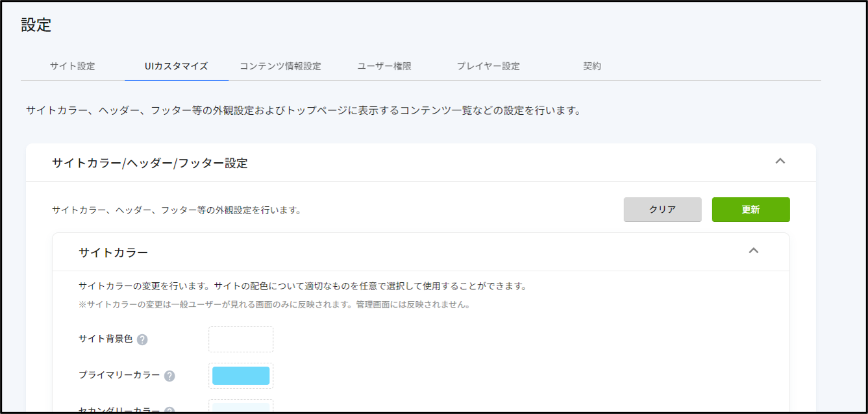Switch to コンテンツ情報設定 tab
The height and width of the screenshot is (414, 868).
coord(280,66)
